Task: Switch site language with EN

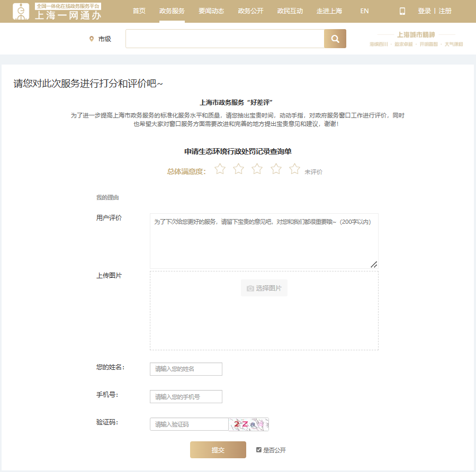Action: pyautogui.click(x=364, y=11)
